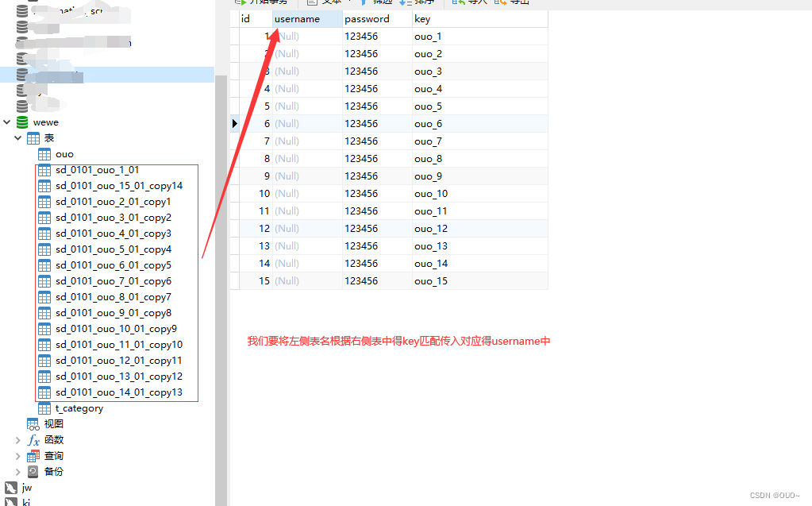Select the ouo table icon
The image size is (812, 506).
click(44, 154)
